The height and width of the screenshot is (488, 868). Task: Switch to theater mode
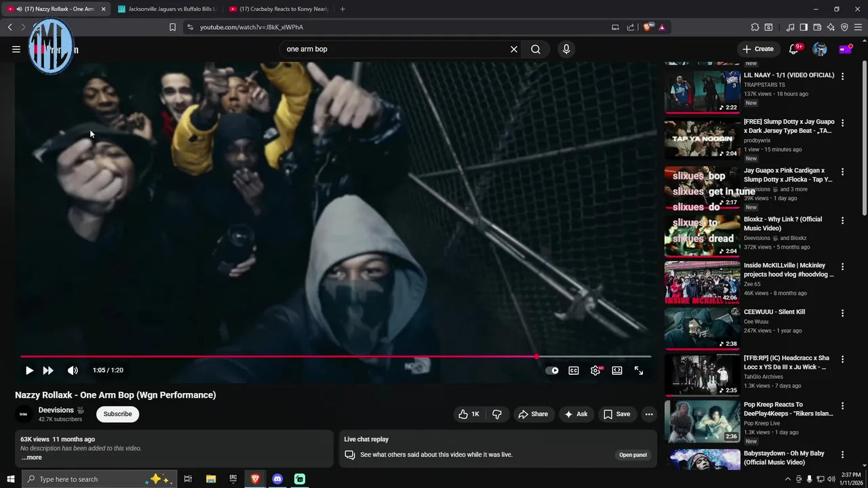(617, 371)
